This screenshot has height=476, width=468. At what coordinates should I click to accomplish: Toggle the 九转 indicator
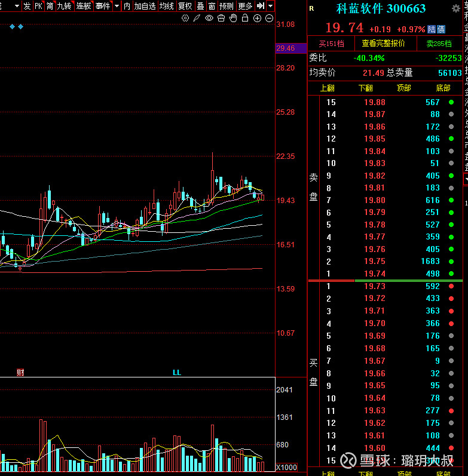tap(64, 6)
